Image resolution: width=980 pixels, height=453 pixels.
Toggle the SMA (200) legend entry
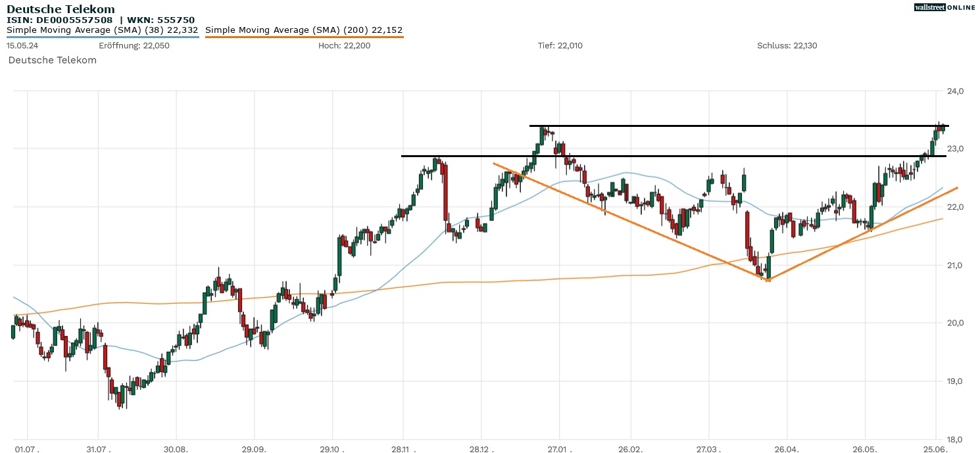point(304,30)
